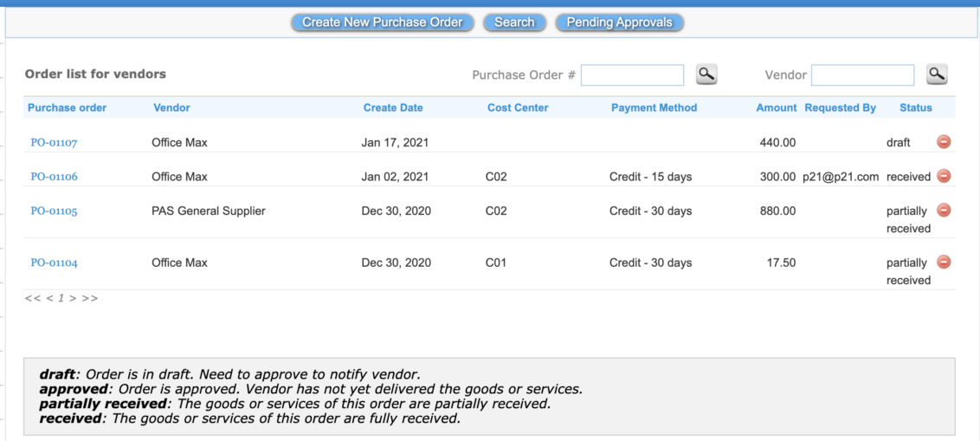
Task: Open Pending Approvals
Action: point(619,23)
